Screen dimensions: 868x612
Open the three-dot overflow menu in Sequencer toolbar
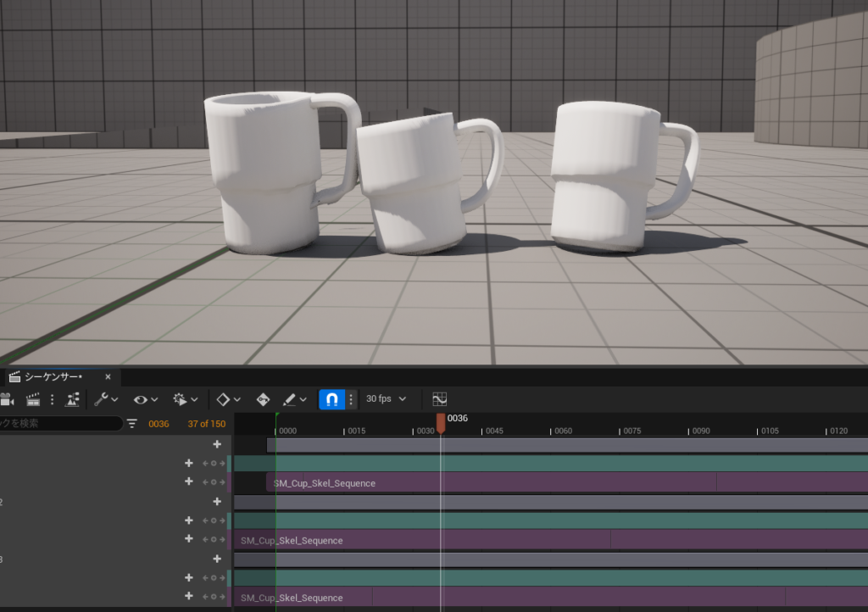(53, 399)
